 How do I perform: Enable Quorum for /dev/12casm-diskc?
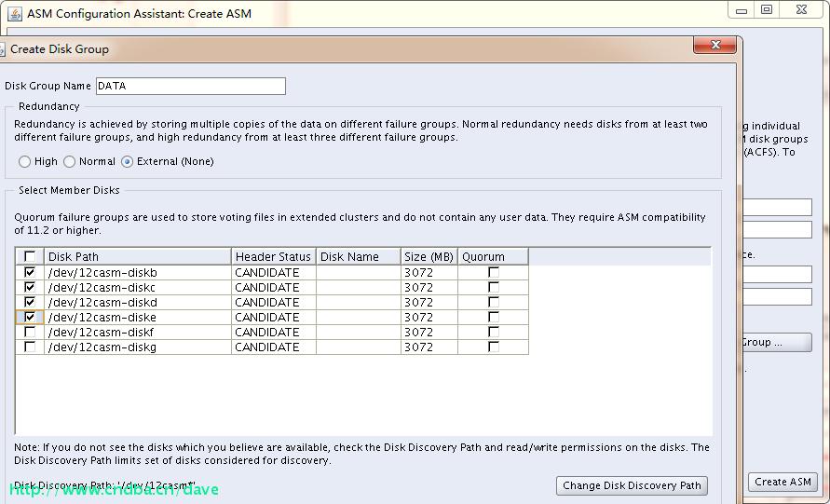[x=494, y=287]
